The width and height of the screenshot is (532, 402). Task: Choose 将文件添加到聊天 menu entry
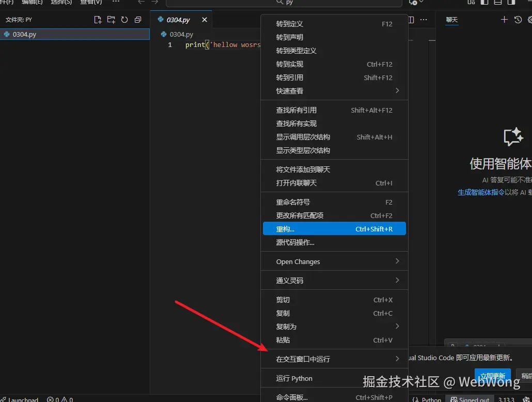(334, 169)
